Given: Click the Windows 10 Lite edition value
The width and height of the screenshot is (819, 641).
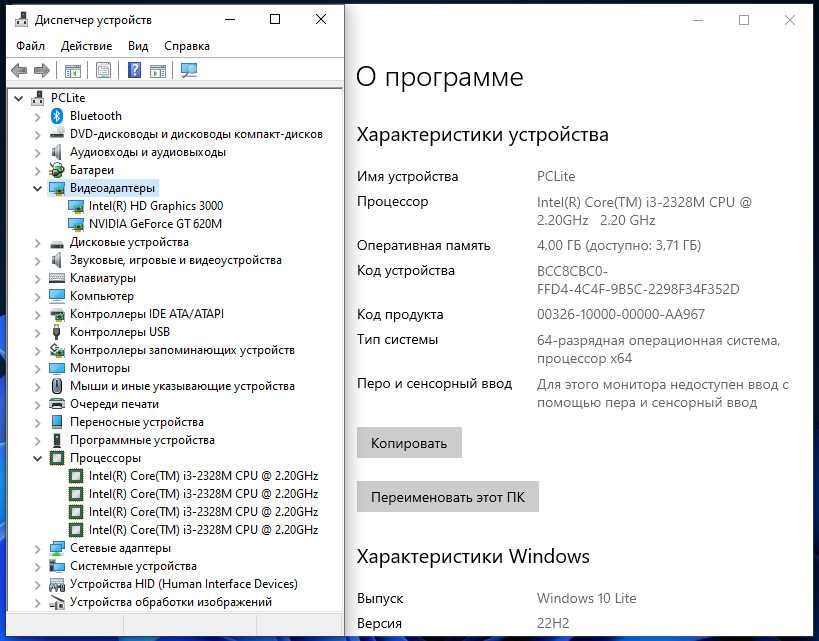Looking at the screenshot, I should tap(587, 598).
